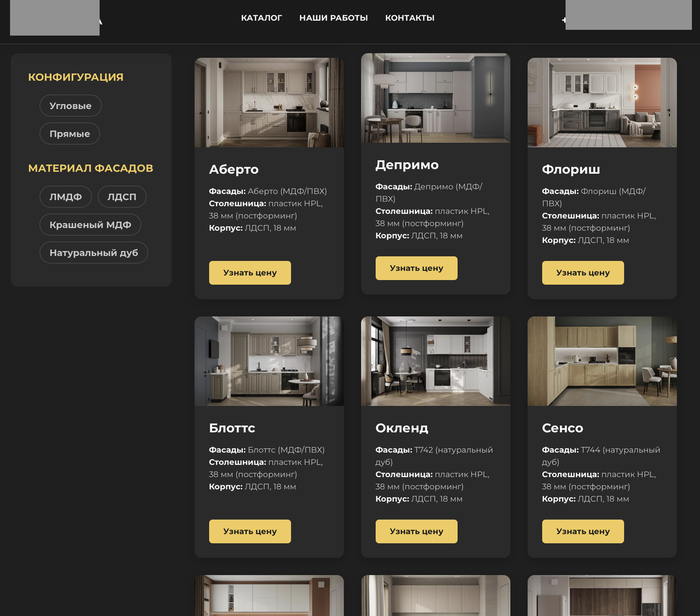Click 'Фасады: Блоттс (МДФ/ПВХ)' text
Screen dimensions: 700x616
[267, 450]
